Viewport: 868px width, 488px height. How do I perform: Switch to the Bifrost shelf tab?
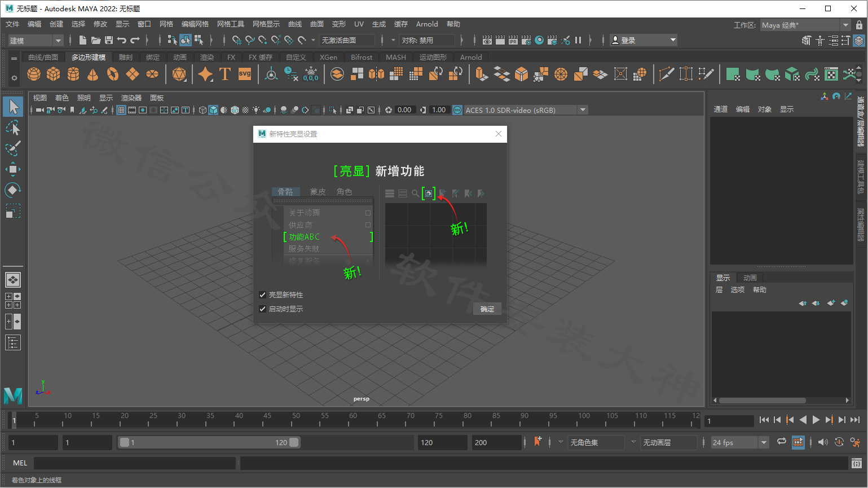(362, 57)
